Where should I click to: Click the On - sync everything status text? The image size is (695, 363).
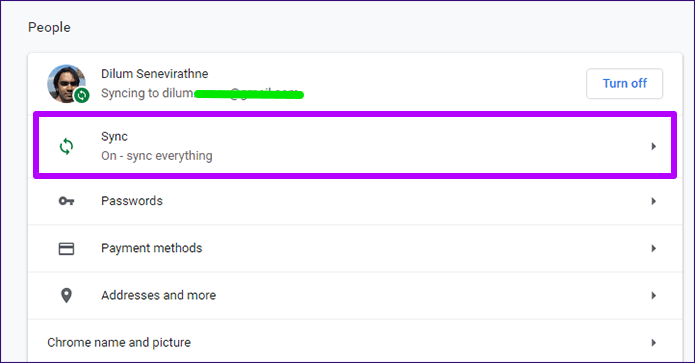pos(157,156)
